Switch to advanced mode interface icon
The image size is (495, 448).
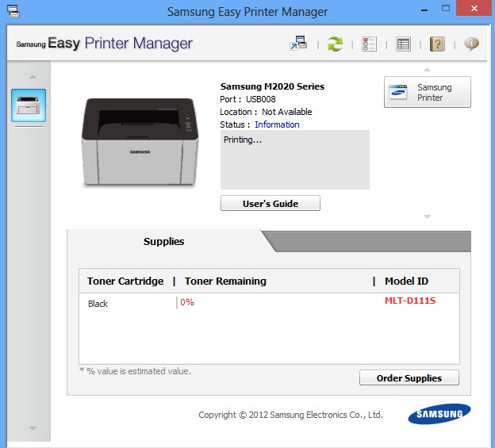(298, 44)
